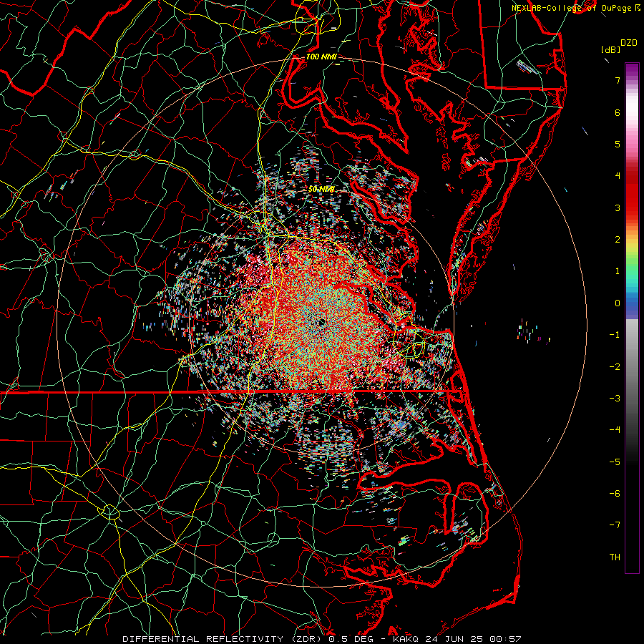The width and height of the screenshot is (644, 644).
Task: Click the 4 value on the color scale
Action: 618,176
